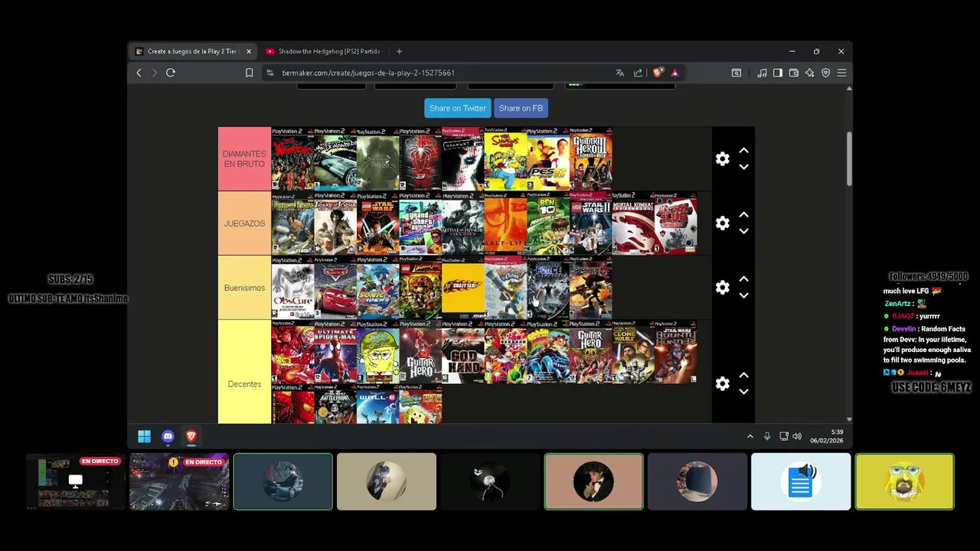980x551 pixels.
Task: Move Decentes row up
Action: point(743,376)
